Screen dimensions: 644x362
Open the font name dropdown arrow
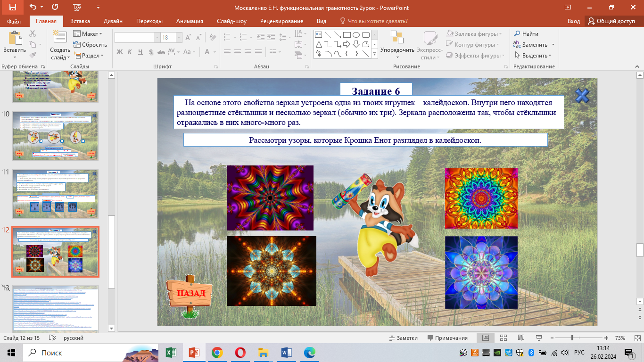[157, 38]
